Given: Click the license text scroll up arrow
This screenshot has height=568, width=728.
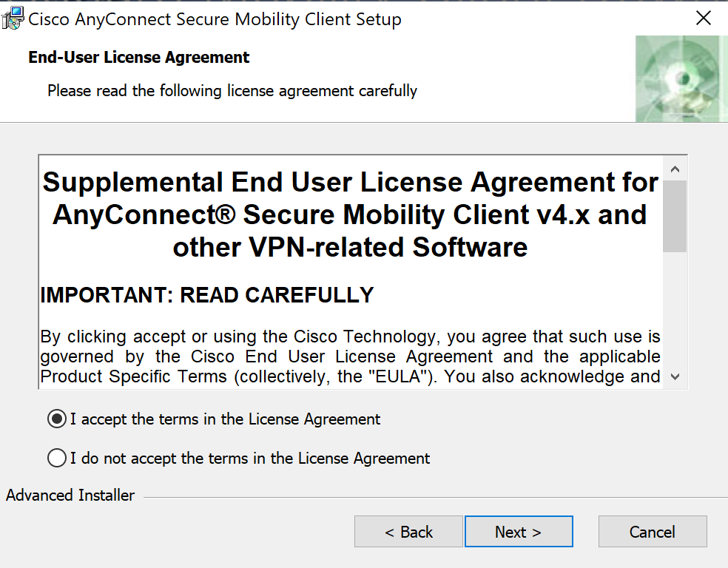Looking at the screenshot, I should (x=675, y=169).
